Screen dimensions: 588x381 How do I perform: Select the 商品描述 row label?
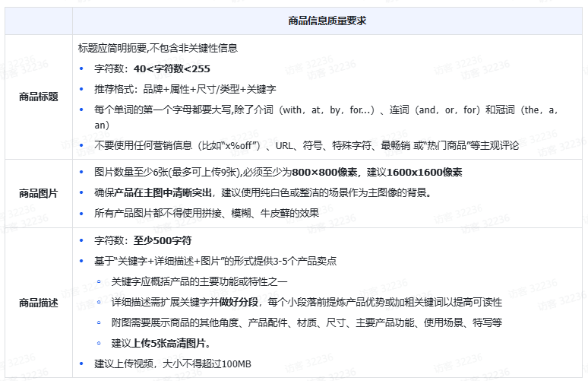[x=39, y=303]
